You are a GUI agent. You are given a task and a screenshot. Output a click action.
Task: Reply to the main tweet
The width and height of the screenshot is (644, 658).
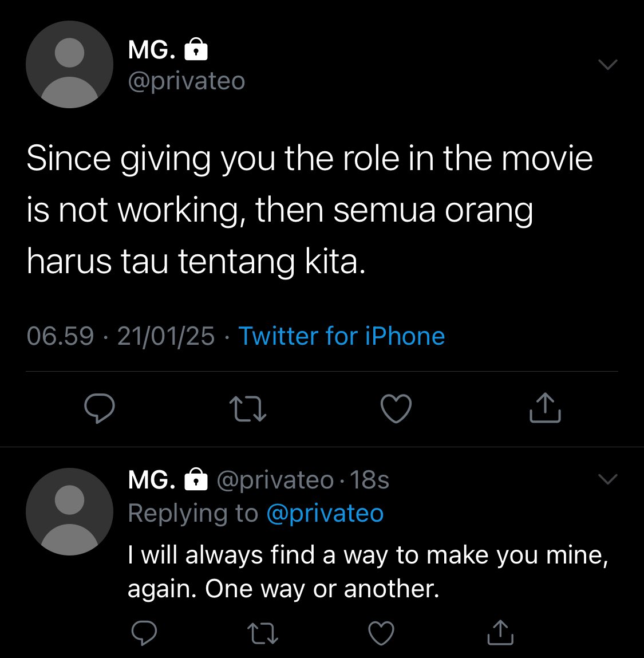click(100, 408)
